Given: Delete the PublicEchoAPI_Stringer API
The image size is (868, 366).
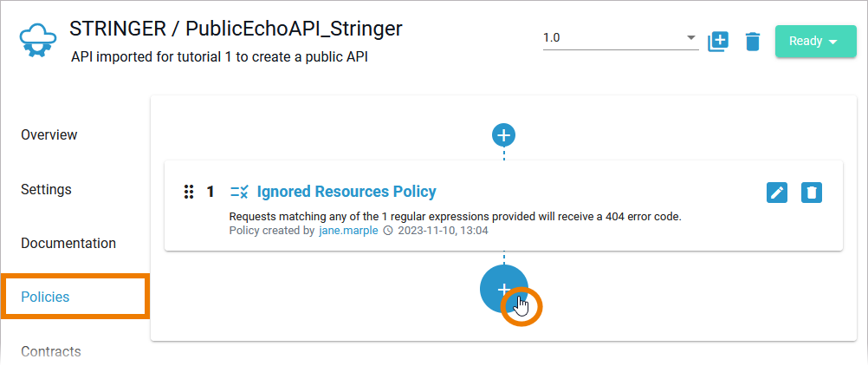Looking at the screenshot, I should pos(753,41).
